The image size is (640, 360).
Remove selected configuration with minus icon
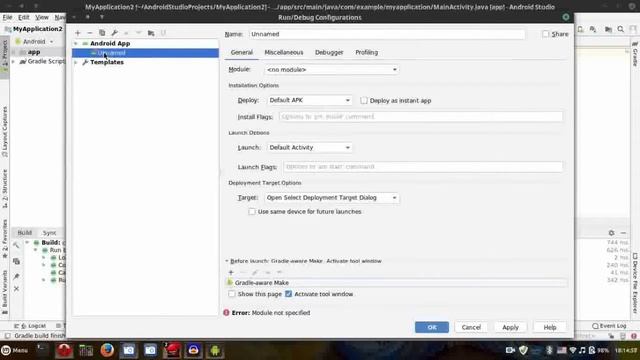click(x=90, y=33)
